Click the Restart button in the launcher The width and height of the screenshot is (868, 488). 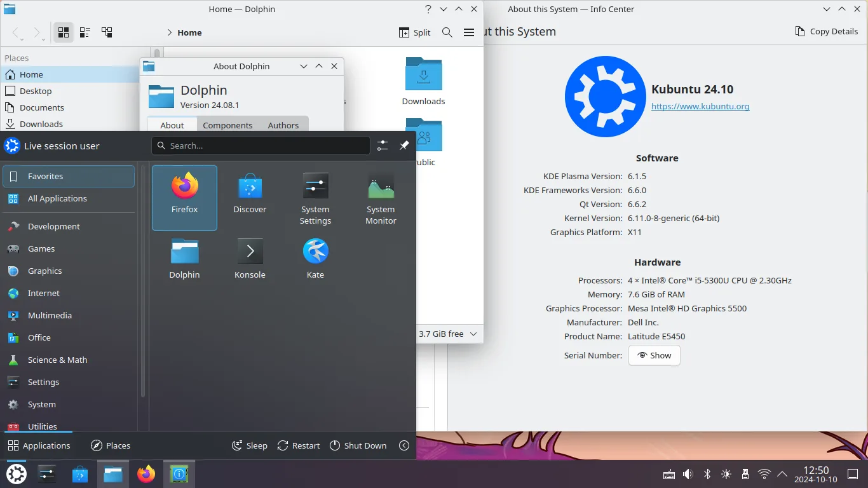tap(299, 445)
